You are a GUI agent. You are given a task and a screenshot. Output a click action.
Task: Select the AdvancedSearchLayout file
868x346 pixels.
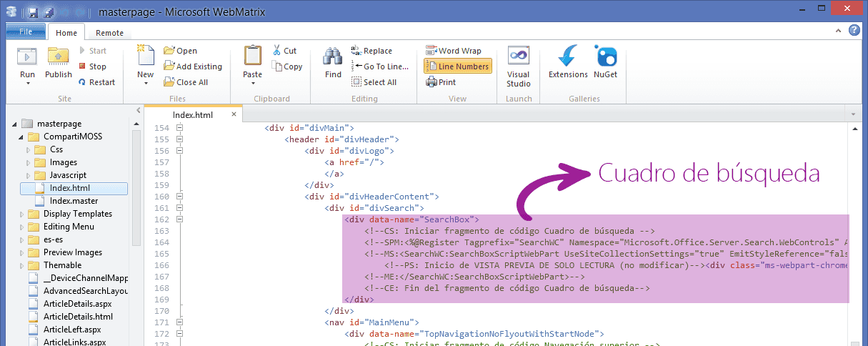(x=79, y=291)
